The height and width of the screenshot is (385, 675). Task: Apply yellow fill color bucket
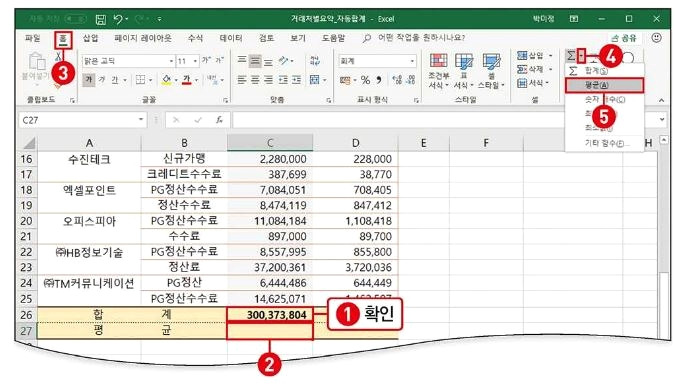[x=167, y=80]
